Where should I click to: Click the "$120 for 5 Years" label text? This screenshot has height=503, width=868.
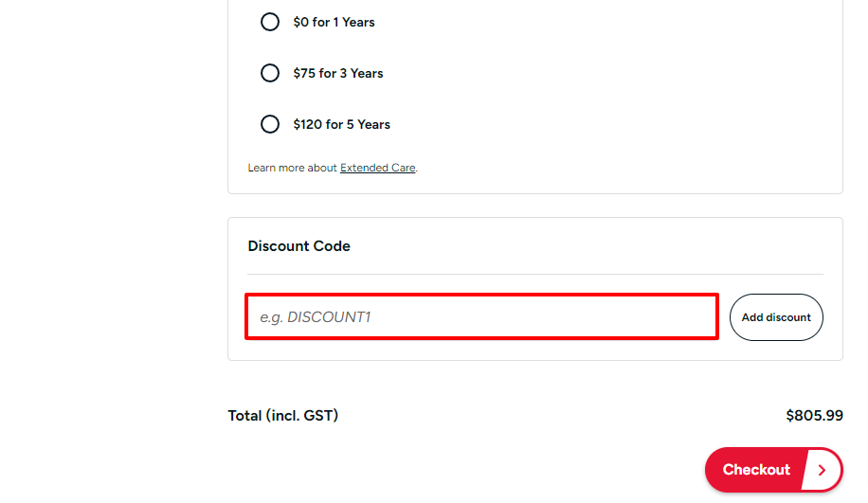[x=341, y=124]
